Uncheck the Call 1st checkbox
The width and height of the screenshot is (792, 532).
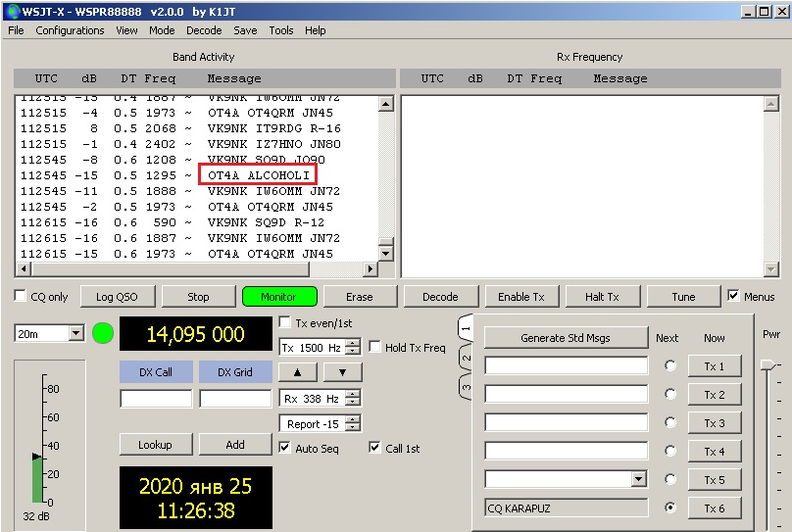(x=374, y=447)
